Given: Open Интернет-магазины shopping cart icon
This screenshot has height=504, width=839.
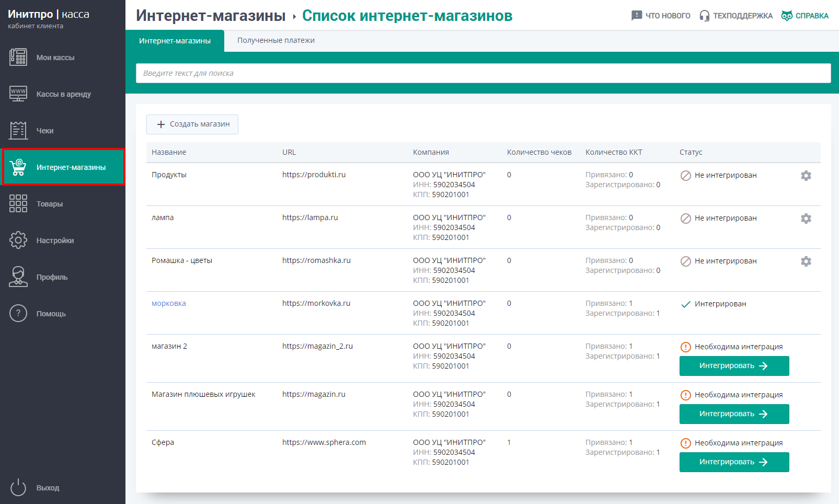Looking at the screenshot, I should [x=18, y=167].
